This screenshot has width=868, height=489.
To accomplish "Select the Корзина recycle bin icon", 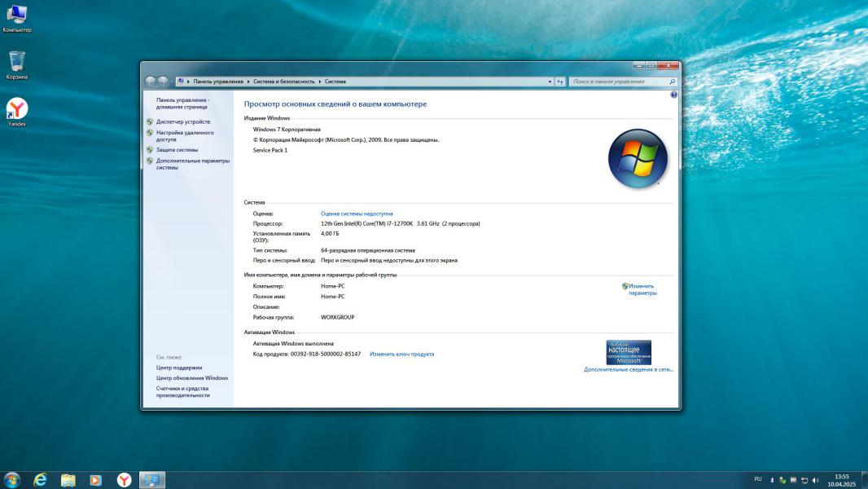I will [16, 65].
